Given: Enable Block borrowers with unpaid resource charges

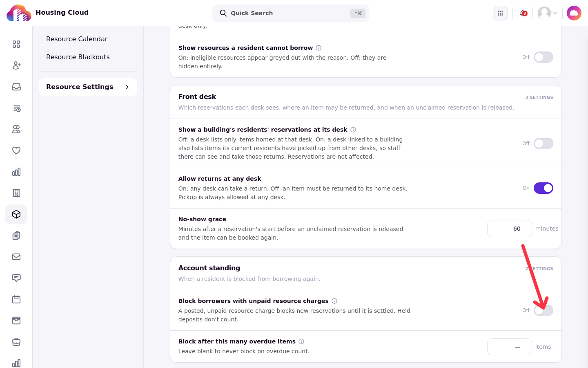Looking at the screenshot, I should point(543,310).
